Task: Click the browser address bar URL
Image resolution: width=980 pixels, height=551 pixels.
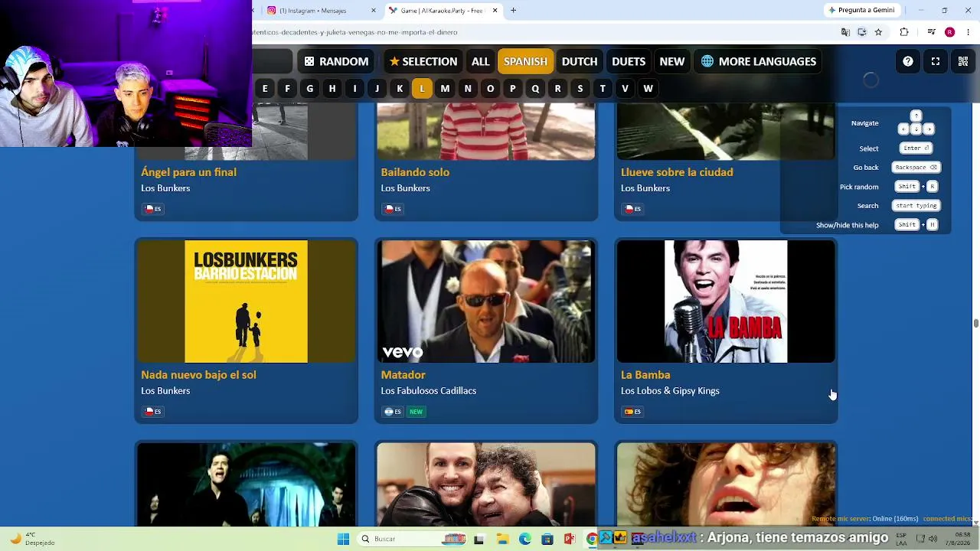Action: point(355,32)
